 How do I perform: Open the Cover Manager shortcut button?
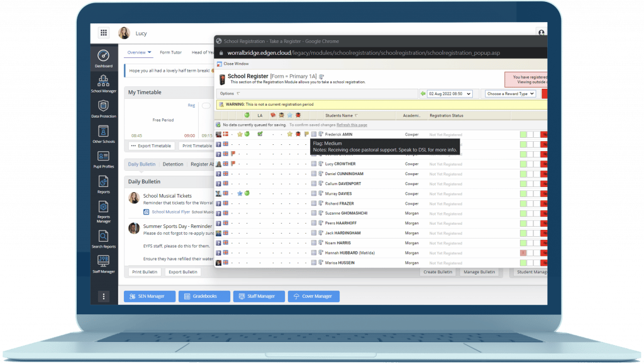pyautogui.click(x=314, y=296)
